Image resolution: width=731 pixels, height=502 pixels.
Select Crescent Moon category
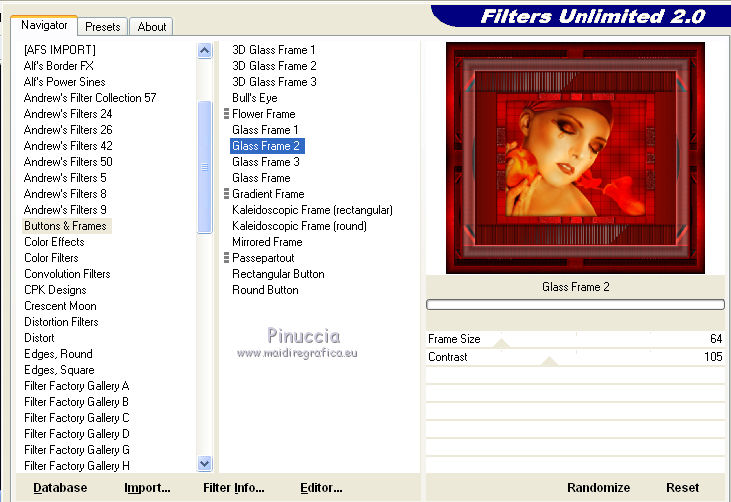tap(61, 306)
